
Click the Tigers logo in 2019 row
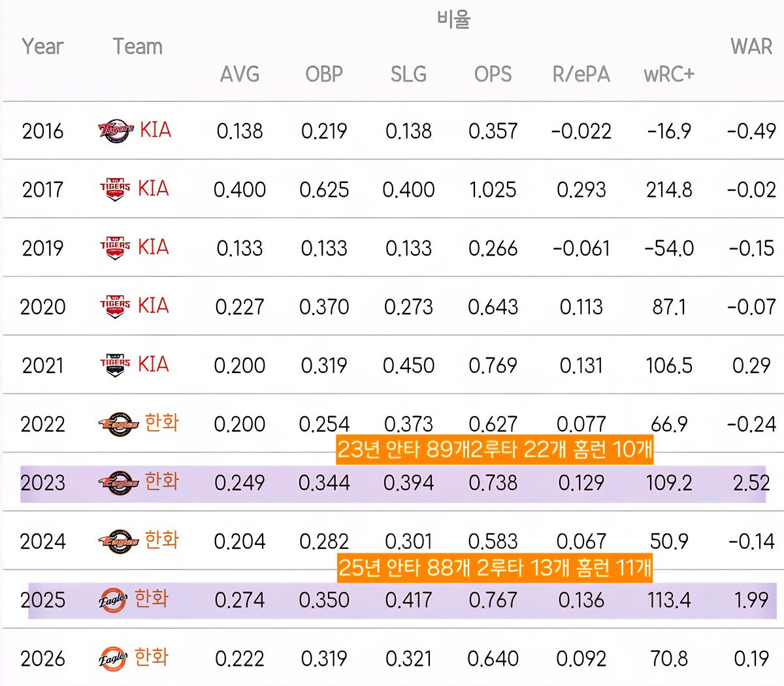[115, 248]
